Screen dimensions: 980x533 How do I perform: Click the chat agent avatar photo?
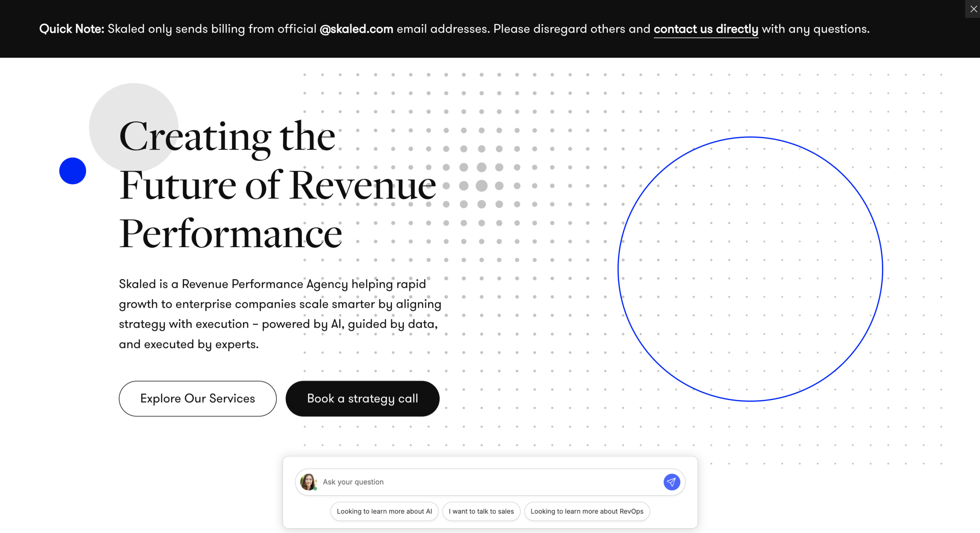click(308, 481)
